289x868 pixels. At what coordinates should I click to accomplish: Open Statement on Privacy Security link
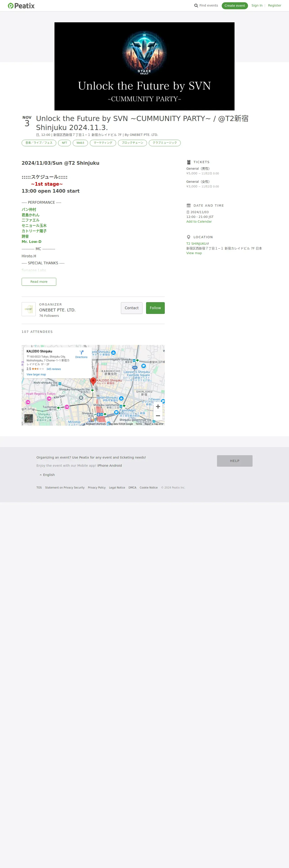coord(65,488)
